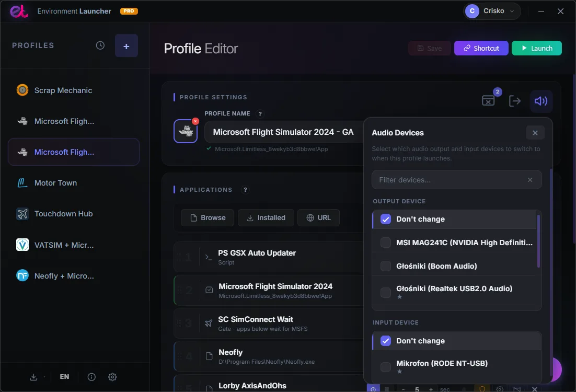The height and width of the screenshot is (392, 576).
Task: Browse for an application file
Action: (x=208, y=218)
